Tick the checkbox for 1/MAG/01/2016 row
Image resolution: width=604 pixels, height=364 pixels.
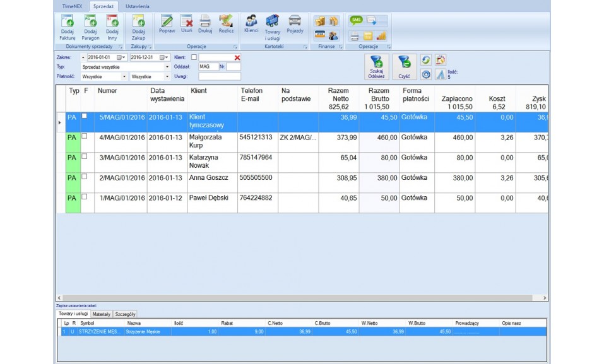[85, 196]
